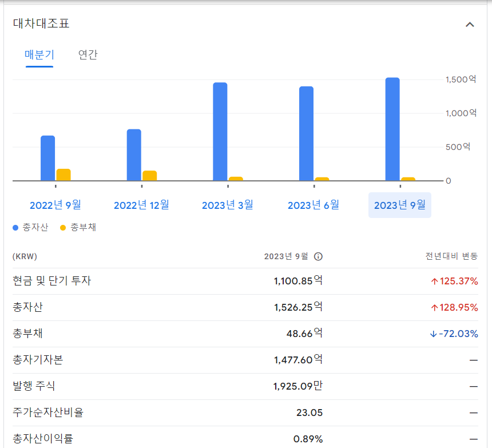Click the 2022년 9월 yellow liabilities bar

[64, 175]
